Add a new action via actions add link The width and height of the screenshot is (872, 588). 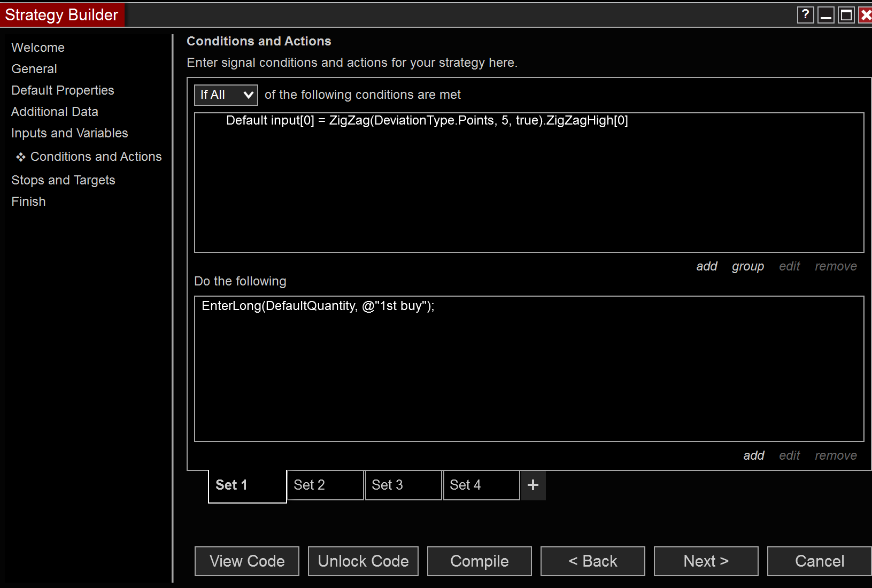(754, 455)
